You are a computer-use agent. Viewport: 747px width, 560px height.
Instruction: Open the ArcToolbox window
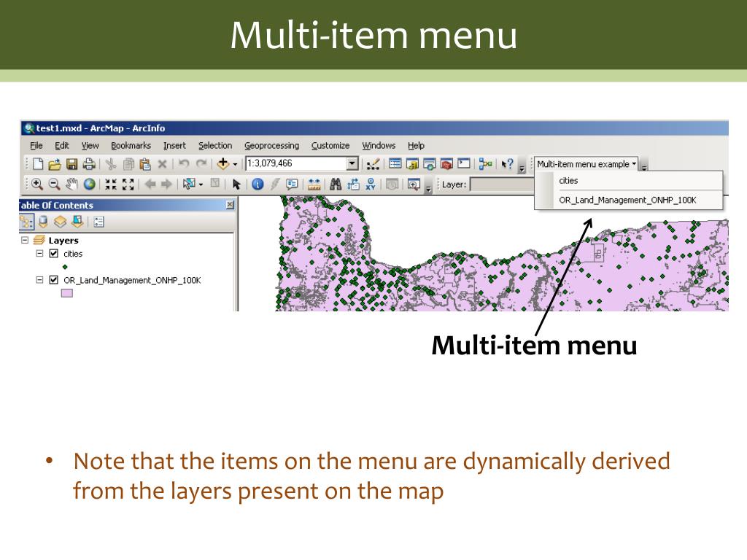pos(446,164)
